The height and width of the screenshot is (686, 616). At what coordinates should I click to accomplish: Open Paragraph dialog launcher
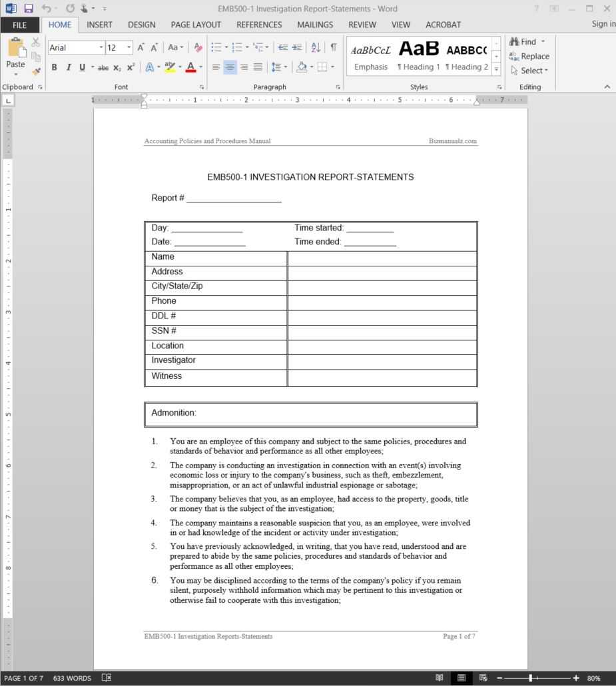[338, 87]
